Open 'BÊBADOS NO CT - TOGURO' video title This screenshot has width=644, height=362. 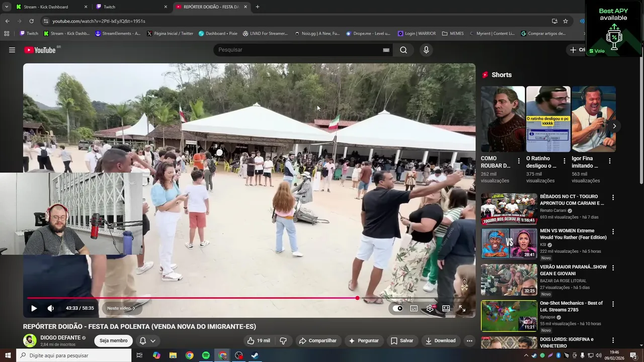[572, 200]
